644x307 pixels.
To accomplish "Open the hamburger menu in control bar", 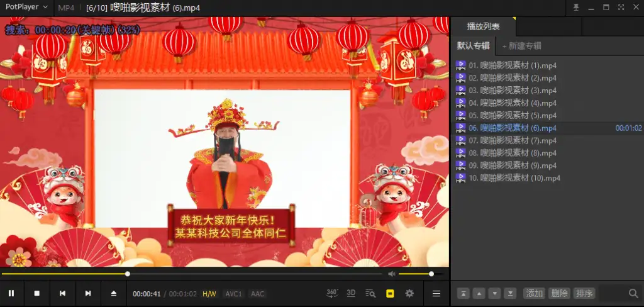I will coord(436,293).
